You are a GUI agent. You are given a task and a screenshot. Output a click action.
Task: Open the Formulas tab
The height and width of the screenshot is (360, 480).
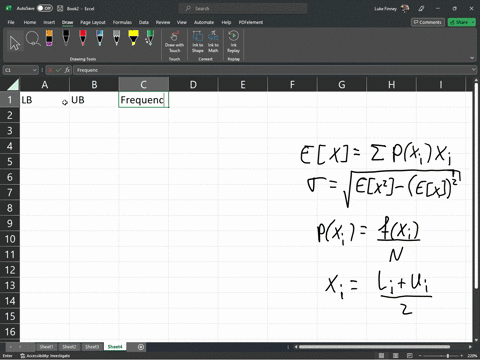click(x=122, y=22)
